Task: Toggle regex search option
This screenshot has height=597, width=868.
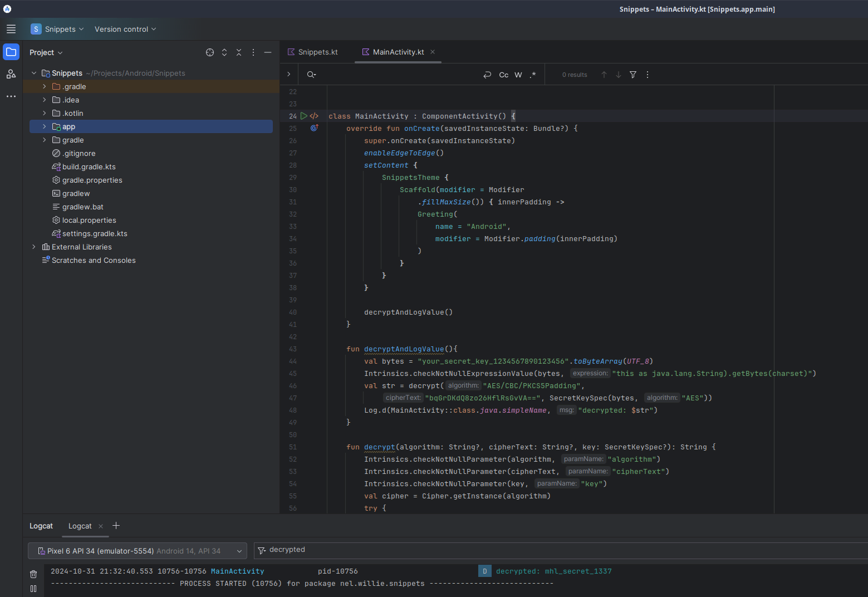Action: point(533,75)
